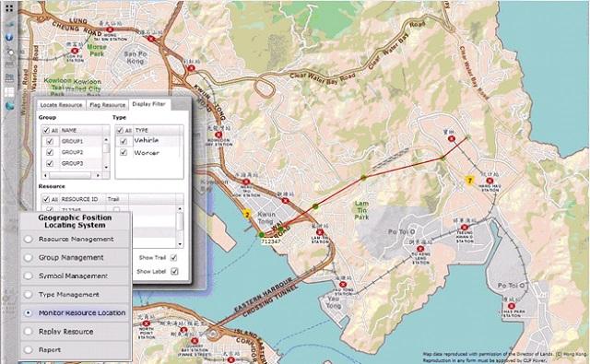
Task: Click the Hang Hau Station marker
Action: click(490, 181)
